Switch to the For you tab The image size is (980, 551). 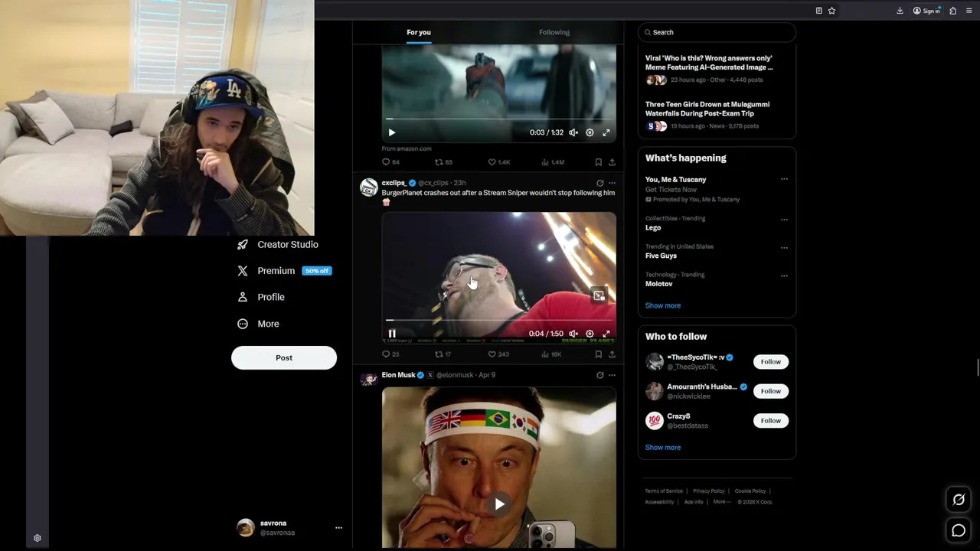tap(419, 32)
